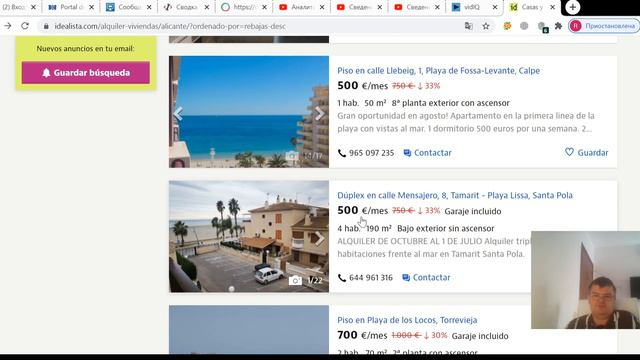Click Contactar on the Santa Pola listing
The width and height of the screenshot is (640, 360).
[x=426, y=278]
